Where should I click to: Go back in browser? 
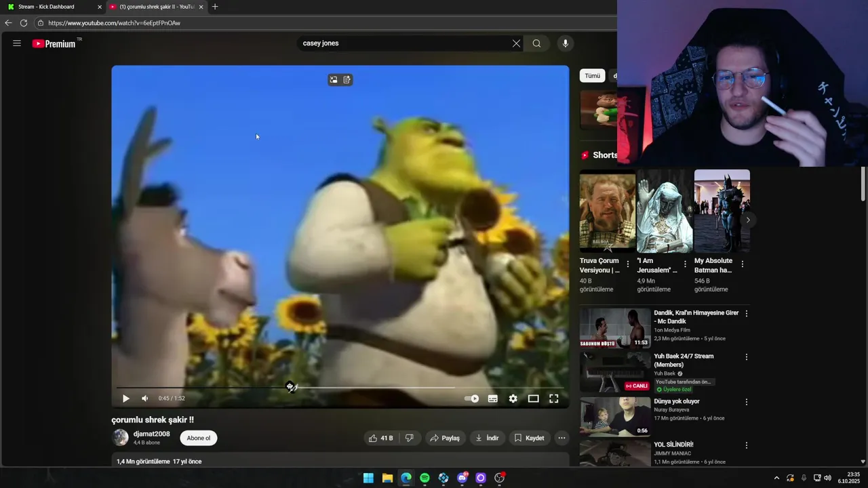point(8,23)
